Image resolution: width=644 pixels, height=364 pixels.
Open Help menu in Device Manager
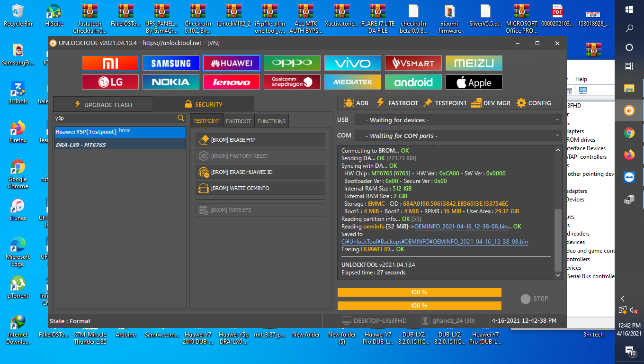pos(581,79)
